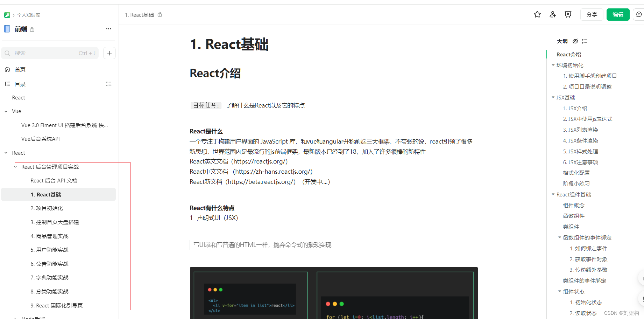Jump to 1. 如何绑定事件 in outline
This screenshot has width=644, height=319.
(x=588, y=249)
